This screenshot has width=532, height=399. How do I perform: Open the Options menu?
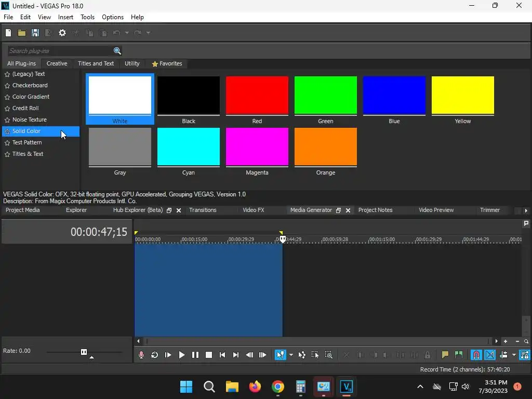[x=113, y=17]
